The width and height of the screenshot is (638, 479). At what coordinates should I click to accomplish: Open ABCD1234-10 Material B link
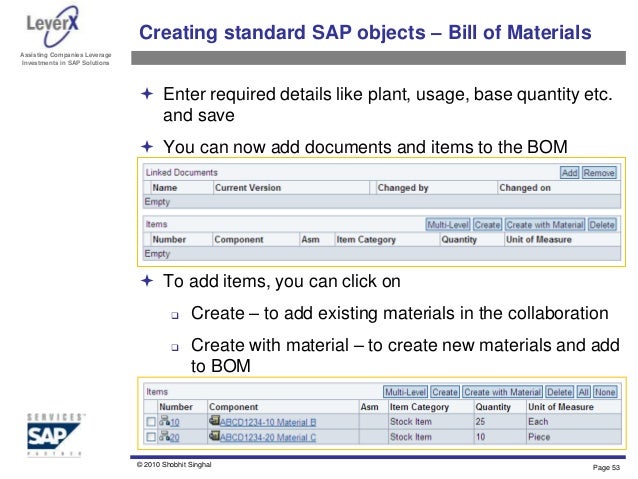tap(268, 422)
